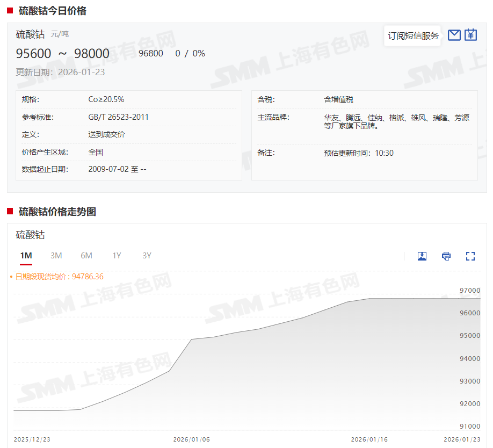
Task: Click the 2025/12/23 start date label
Action: coord(32,439)
